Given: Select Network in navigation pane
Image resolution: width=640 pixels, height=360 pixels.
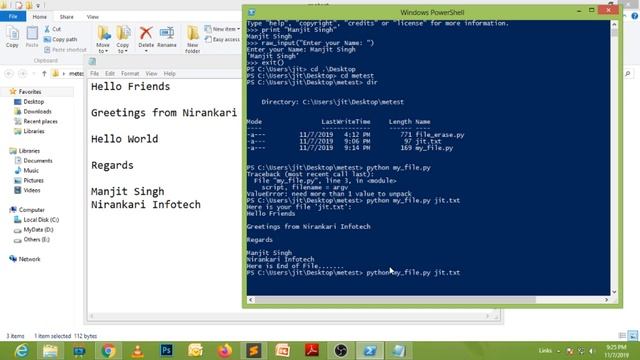Looking at the screenshot, I should [x=29, y=259].
